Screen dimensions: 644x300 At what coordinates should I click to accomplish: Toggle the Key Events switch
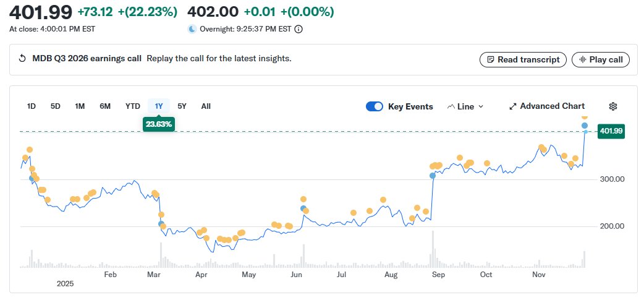tap(374, 106)
